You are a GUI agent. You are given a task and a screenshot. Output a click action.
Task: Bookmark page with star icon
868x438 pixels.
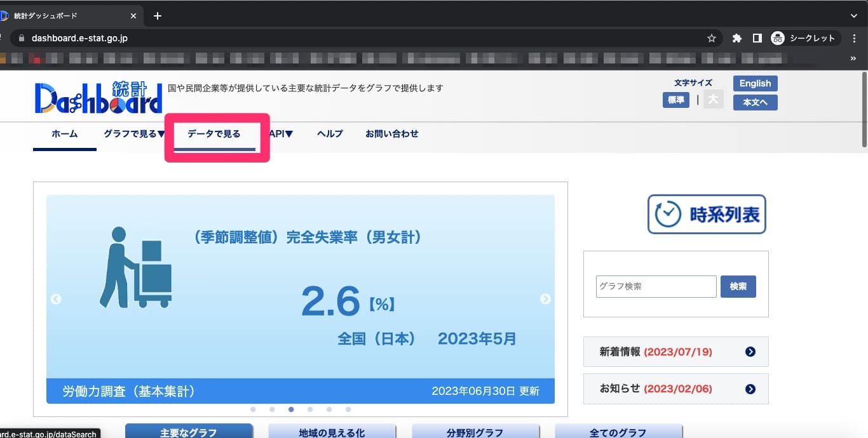[x=712, y=38]
